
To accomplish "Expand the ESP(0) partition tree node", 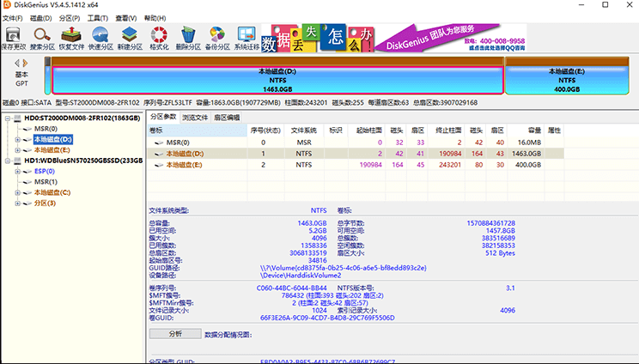I will point(18,171).
